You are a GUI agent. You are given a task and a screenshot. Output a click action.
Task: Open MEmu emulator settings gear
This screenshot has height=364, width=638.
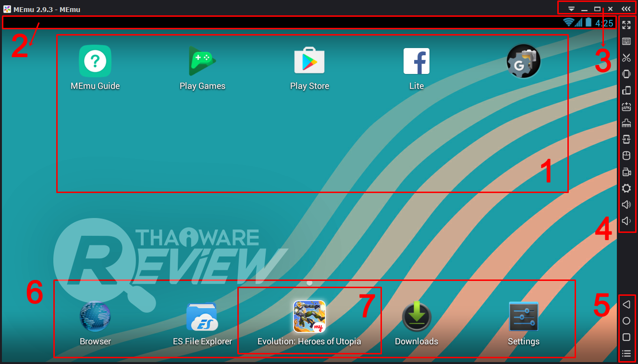click(626, 188)
